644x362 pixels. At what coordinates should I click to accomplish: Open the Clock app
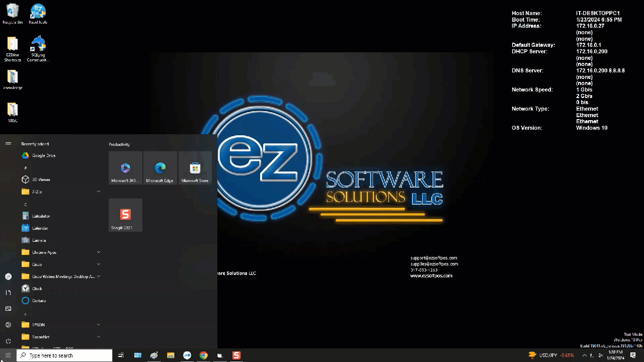[60, 289]
